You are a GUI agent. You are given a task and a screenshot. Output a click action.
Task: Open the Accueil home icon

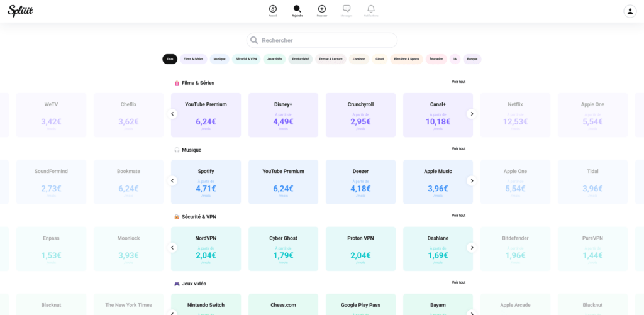[x=273, y=9]
